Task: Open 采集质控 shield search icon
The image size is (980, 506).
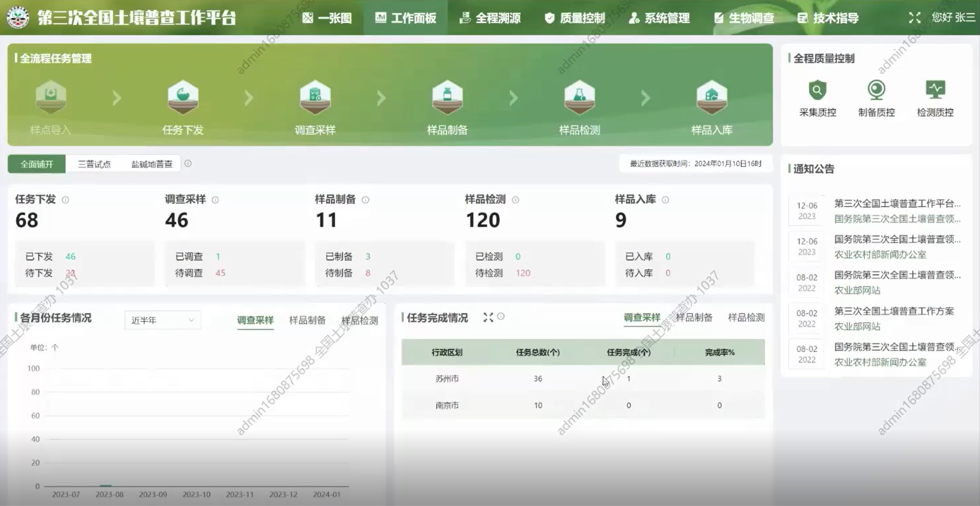Action: 817,90
